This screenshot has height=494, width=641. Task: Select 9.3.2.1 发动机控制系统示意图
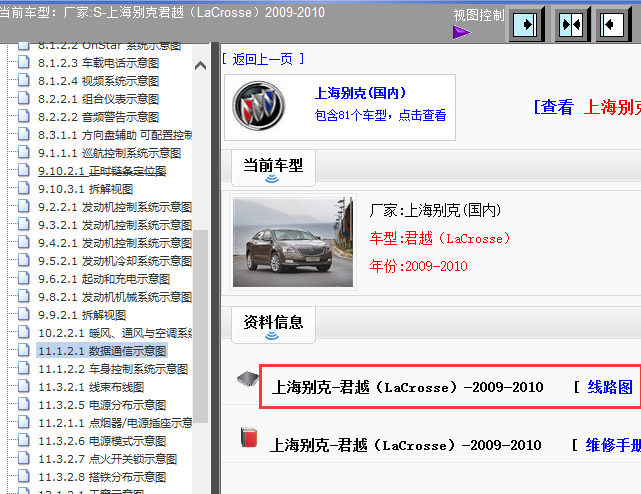pyautogui.click(x=115, y=225)
